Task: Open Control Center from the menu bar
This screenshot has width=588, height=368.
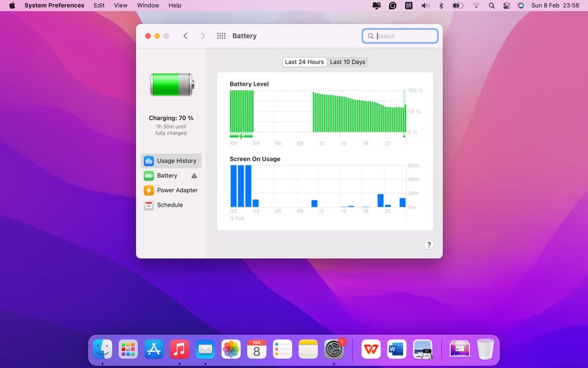Action: tap(507, 6)
